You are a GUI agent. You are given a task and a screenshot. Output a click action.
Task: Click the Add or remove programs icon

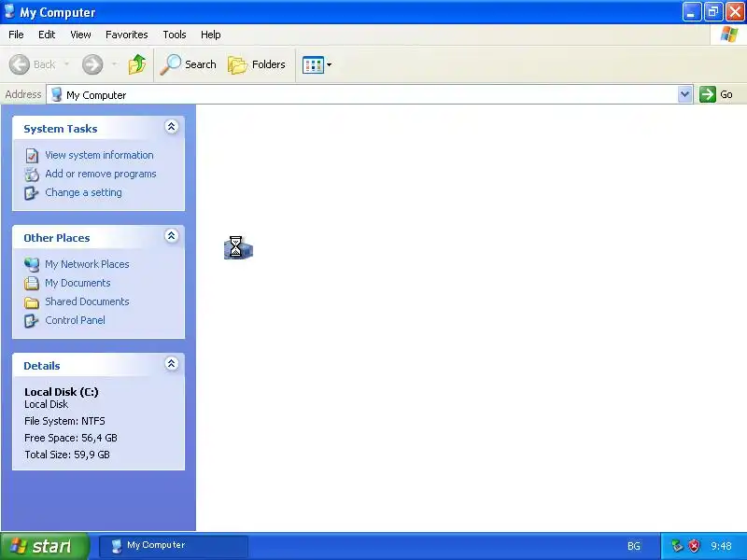[32, 175]
